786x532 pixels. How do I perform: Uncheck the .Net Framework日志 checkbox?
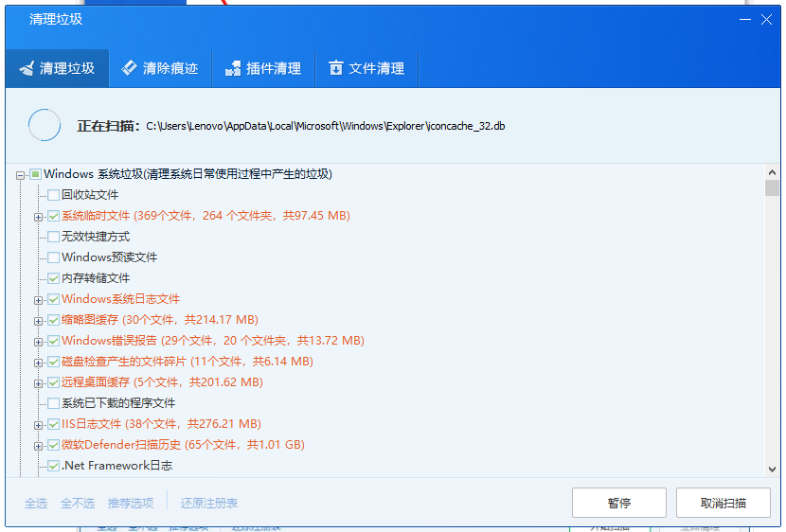click(x=54, y=466)
